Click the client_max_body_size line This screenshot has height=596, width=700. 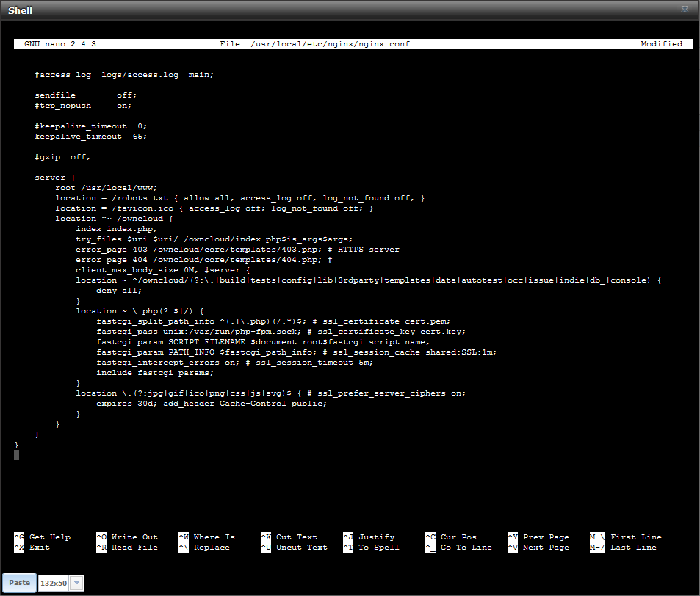[x=163, y=270]
